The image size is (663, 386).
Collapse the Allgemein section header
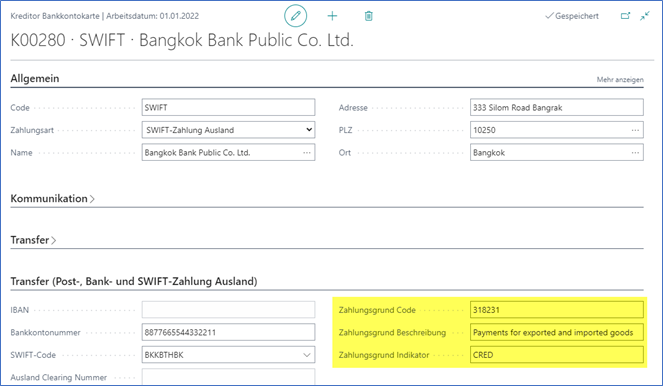tap(35, 79)
